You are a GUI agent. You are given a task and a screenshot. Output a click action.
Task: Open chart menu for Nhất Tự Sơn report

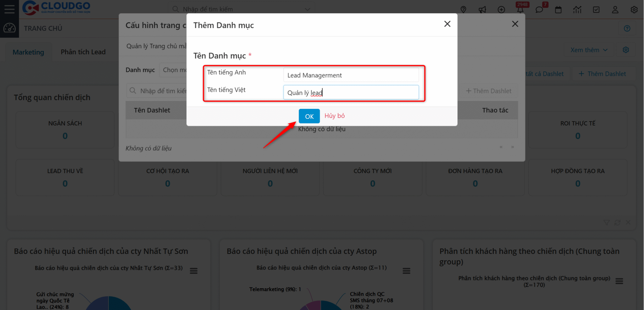point(194,271)
